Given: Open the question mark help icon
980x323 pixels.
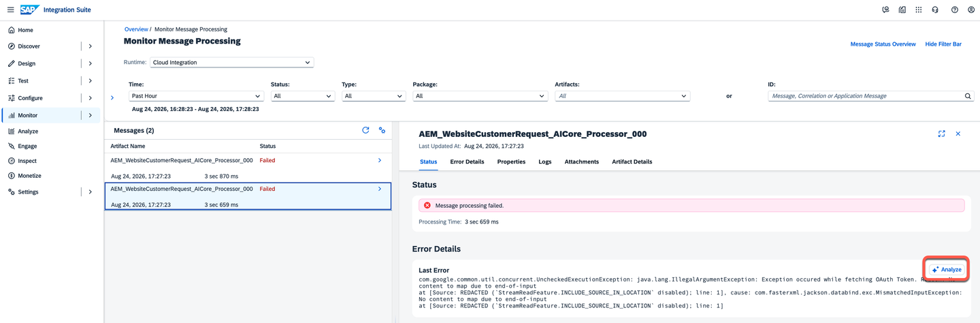Looking at the screenshot, I should click(955, 10).
